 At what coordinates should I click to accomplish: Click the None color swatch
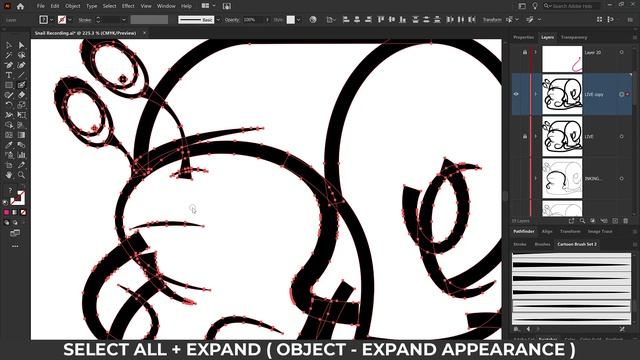pyautogui.click(x=23, y=212)
